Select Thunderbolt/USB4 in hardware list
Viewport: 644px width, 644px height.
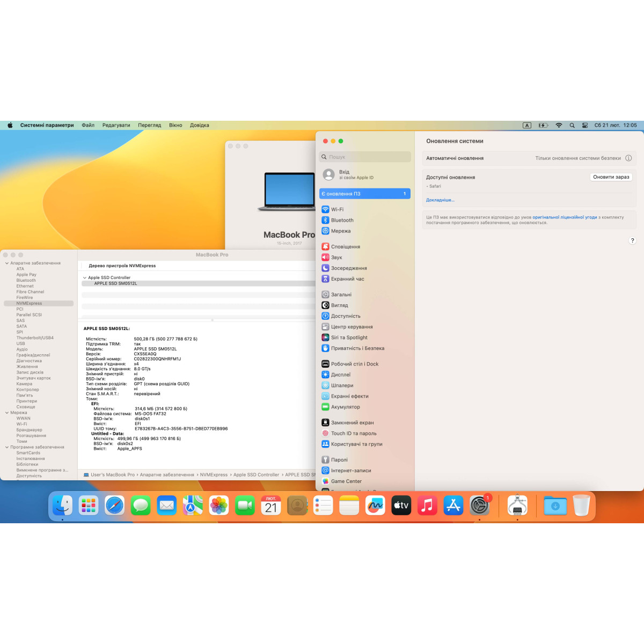(x=35, y=338)
